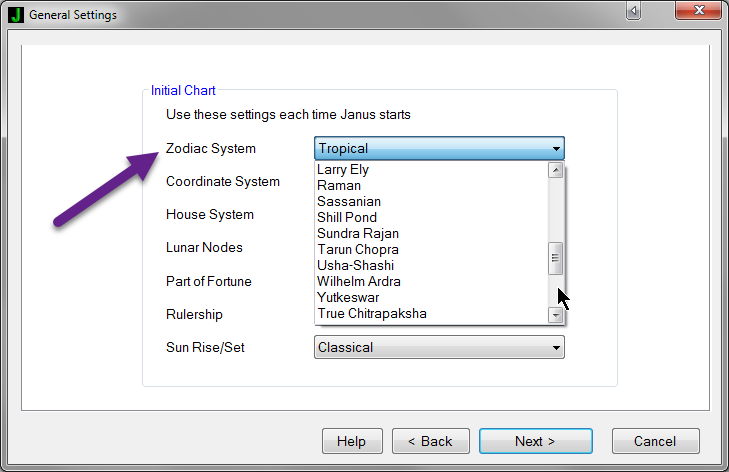Viewport: 729px width, 472px height.
Task: Click the Janus J icon in title bar
Action: (16, 15)
